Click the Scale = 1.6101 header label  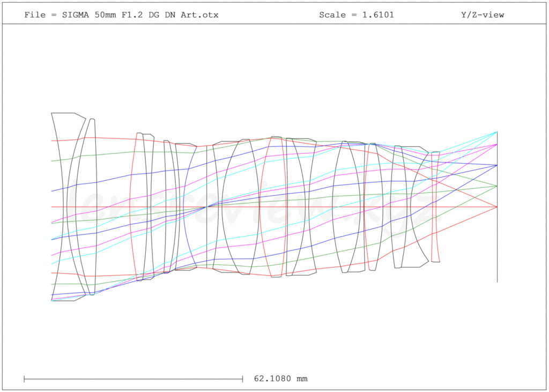[x=356, y=14]
